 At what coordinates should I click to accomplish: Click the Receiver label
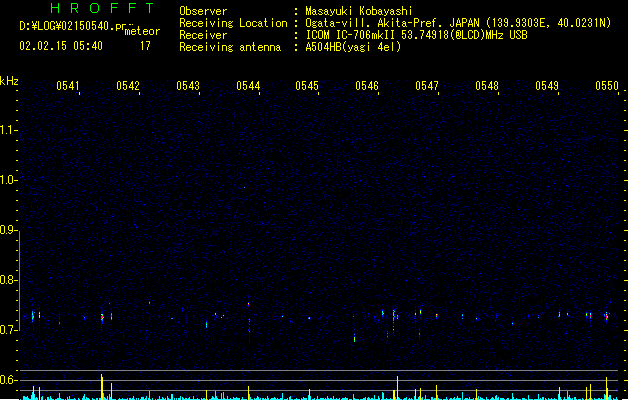[x=203, y=35]
